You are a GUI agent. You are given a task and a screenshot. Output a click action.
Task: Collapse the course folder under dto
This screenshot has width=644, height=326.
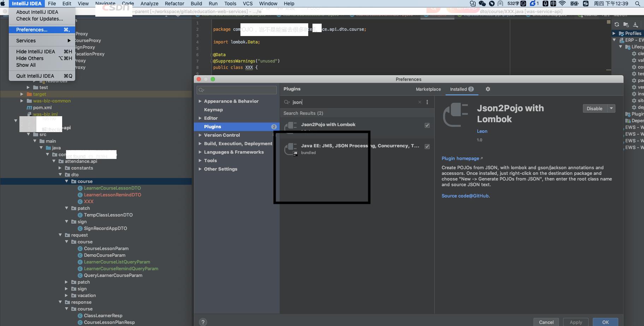click(67, 181)
